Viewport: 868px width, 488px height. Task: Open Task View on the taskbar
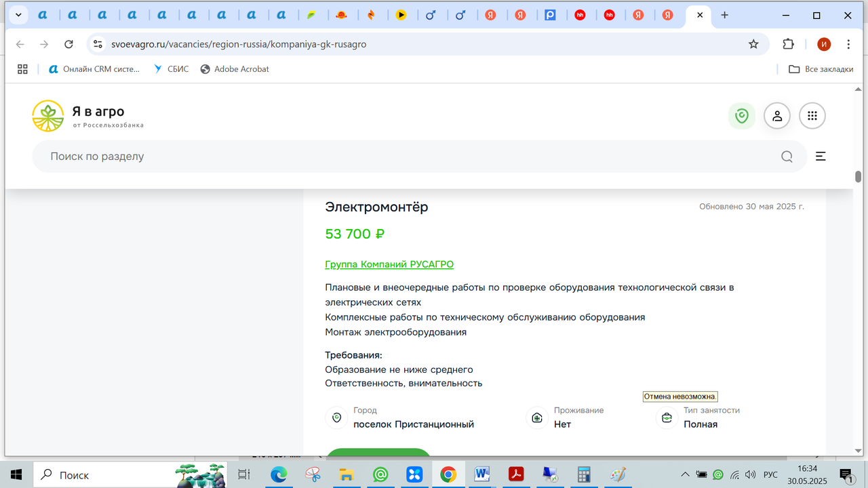244,474
